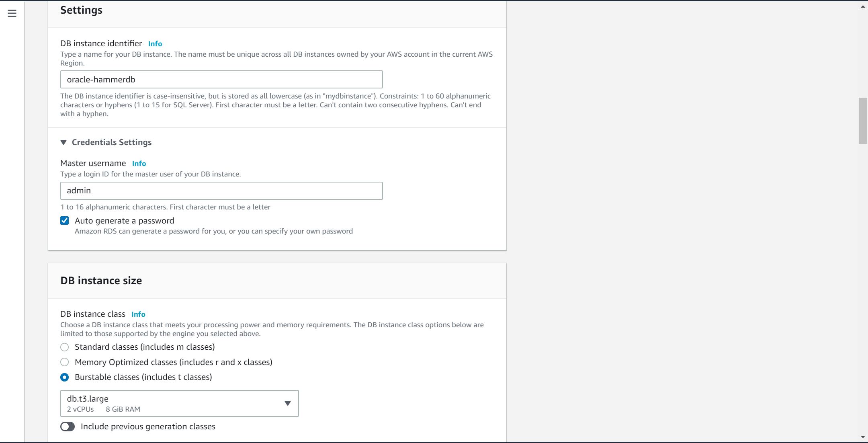
Task: Click the Credentials Settings heading text
Action: (111, 142)
